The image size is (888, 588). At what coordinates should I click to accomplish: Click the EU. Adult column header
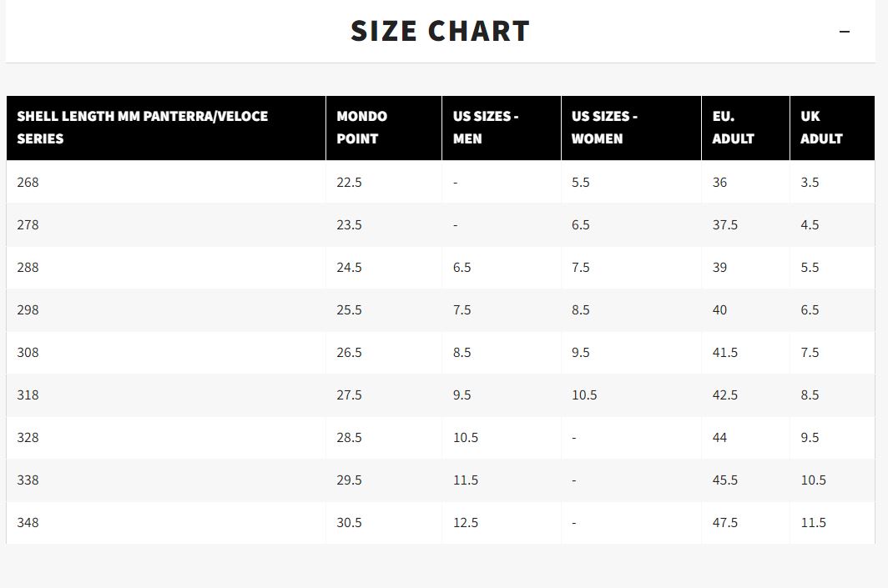click(745, 128)
